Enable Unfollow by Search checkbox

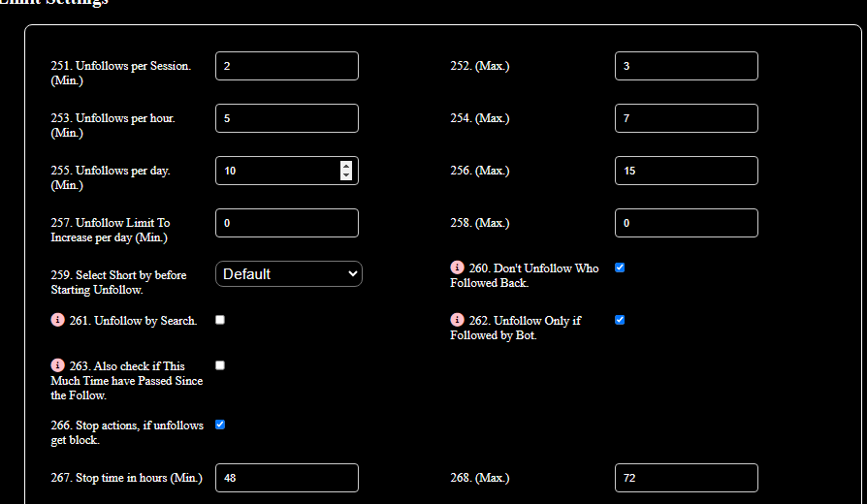(220, 320)
